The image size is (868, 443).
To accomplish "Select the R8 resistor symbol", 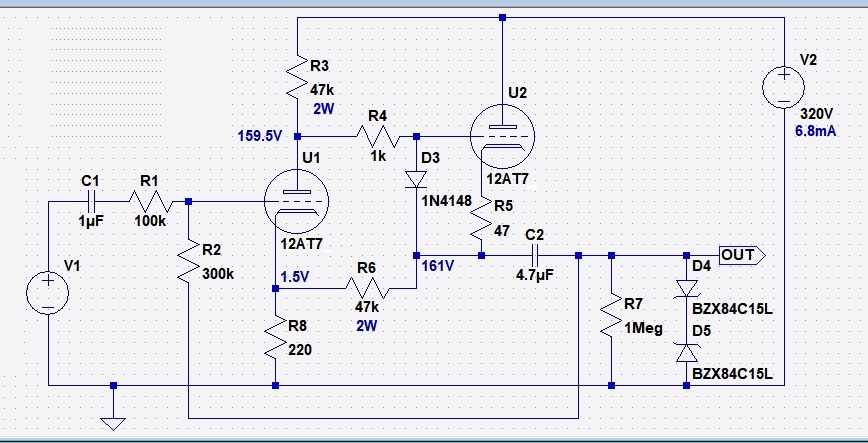I will point(276,336).
